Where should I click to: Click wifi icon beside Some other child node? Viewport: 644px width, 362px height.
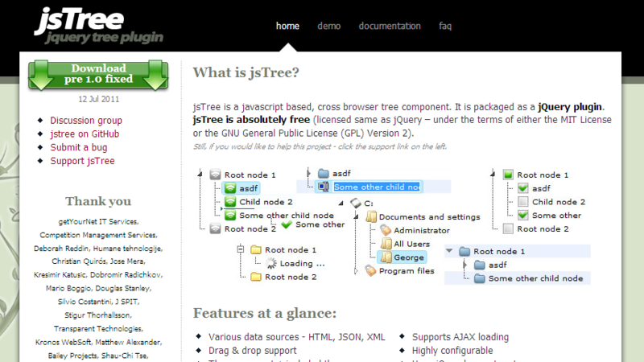(230, 215)
